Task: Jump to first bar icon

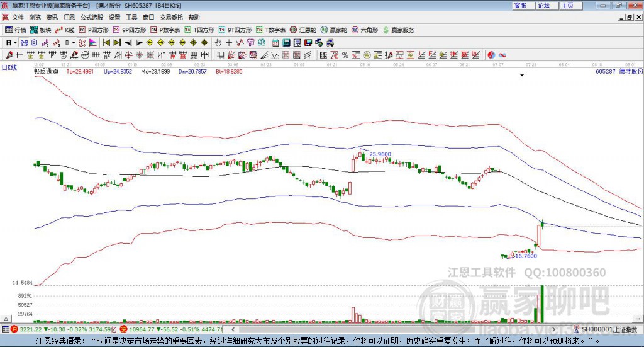Action: (106, 43)
